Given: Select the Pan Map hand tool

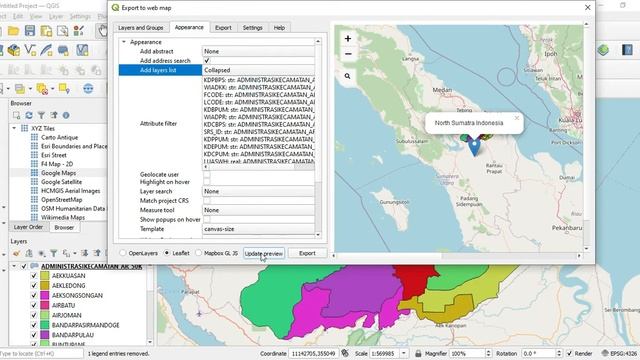Looking at the screenshot, I should click(x=102, y=31).
